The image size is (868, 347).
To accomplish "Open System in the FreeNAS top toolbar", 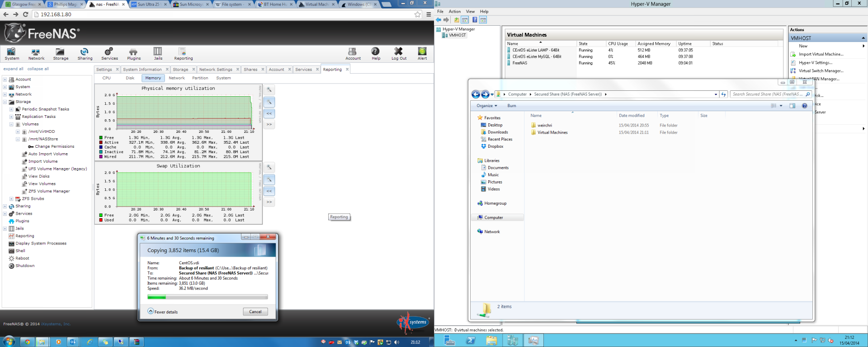I will point(12,54).
